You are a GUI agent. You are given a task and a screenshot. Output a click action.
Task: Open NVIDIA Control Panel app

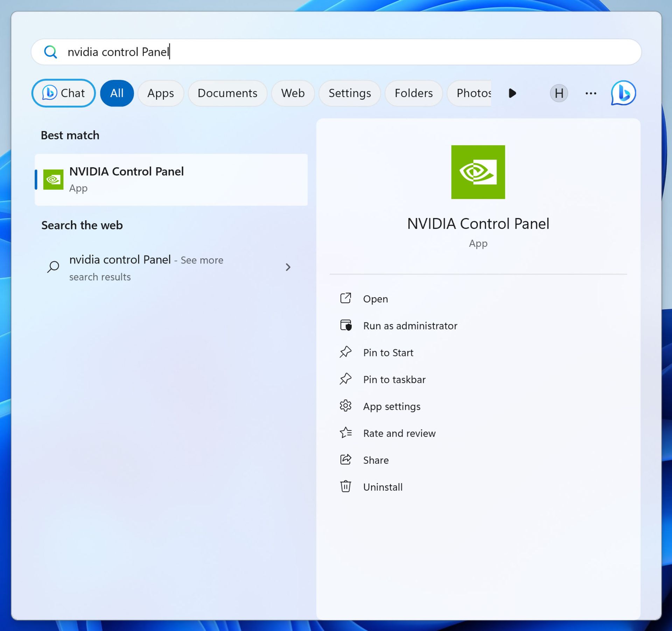point(377,298)
